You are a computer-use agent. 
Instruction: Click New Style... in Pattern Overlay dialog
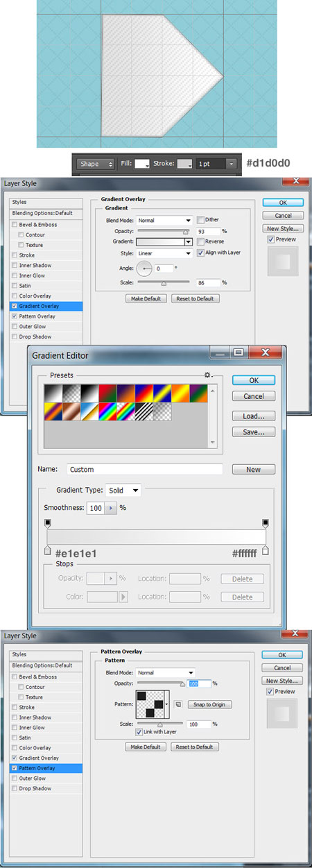[282, 680]
